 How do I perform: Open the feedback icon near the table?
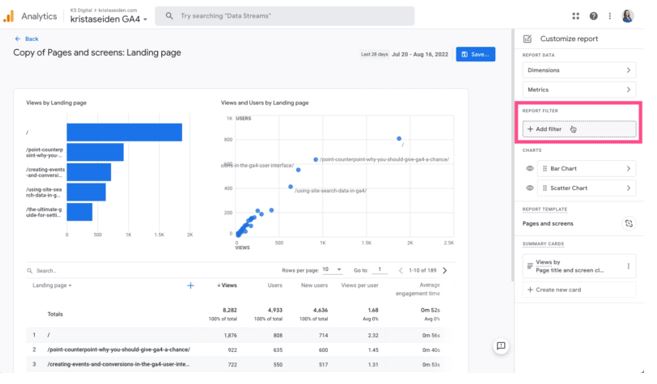[501, 346]
